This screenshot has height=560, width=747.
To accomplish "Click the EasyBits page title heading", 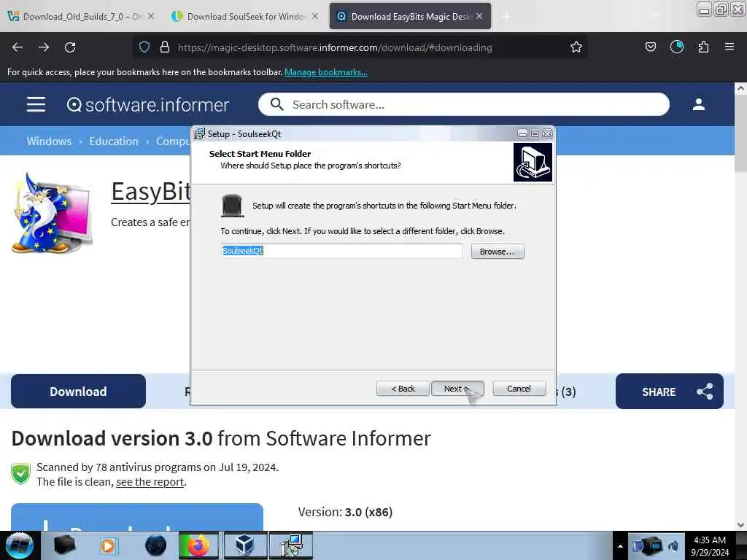I will point(150,192).
